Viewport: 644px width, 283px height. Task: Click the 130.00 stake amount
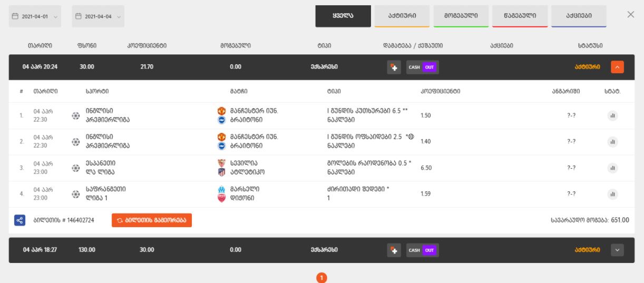(x=87, y=250)
